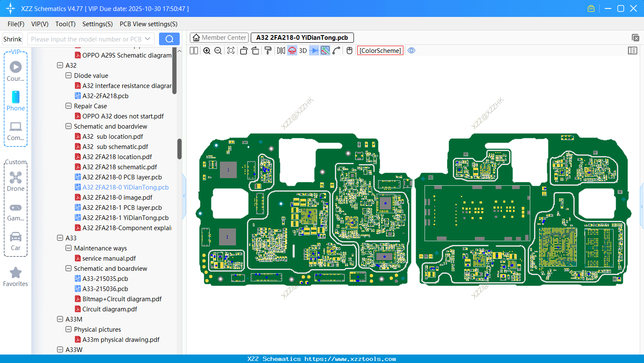
Task: Activate the hand pan tool
Action: click(x=349, y=50)
